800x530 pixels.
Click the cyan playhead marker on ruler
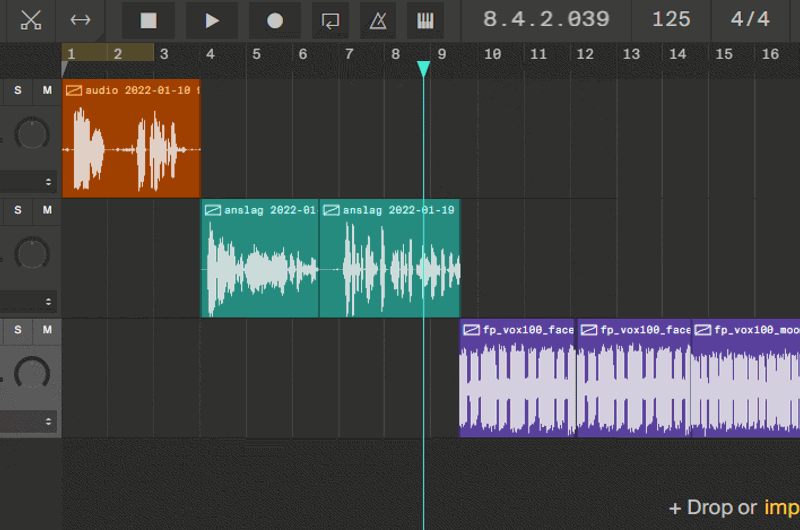[x=423, y=68]
